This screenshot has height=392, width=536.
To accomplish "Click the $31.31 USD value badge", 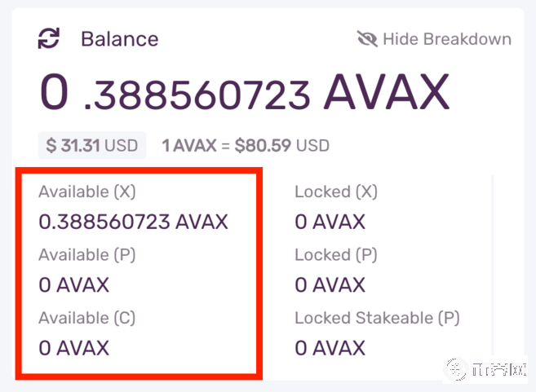I will coord(91,146).
